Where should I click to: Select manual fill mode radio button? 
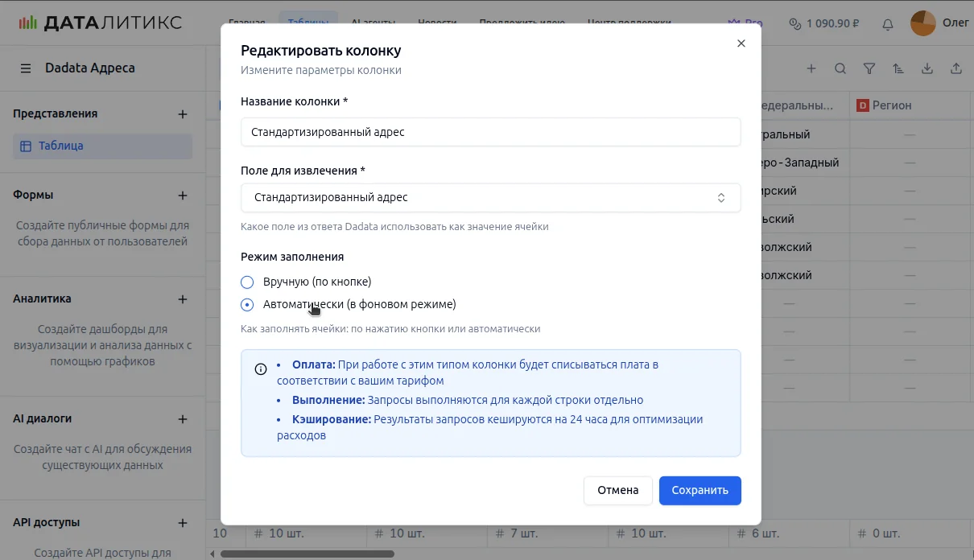pyautogui.click(x=247, y=282)
